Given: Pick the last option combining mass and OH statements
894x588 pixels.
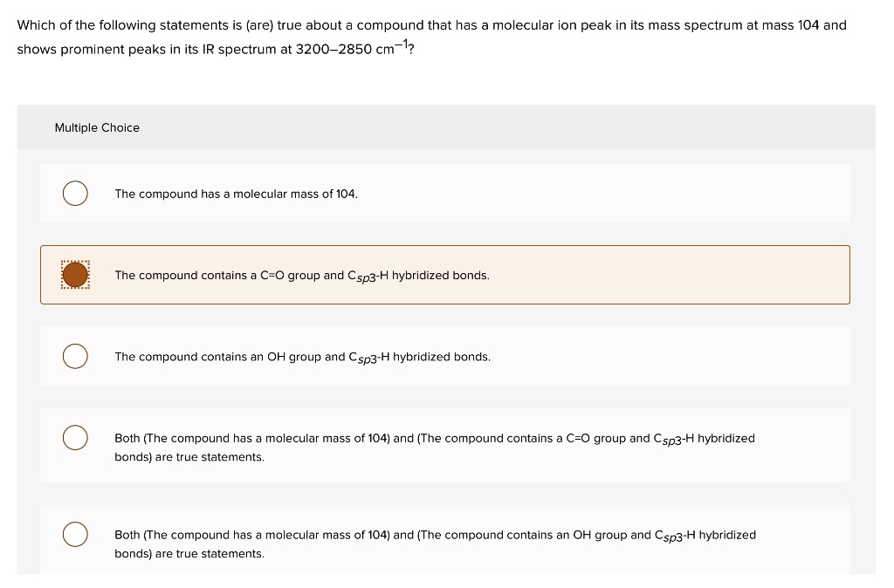Looking at the screenshot, I should [75, 534].
